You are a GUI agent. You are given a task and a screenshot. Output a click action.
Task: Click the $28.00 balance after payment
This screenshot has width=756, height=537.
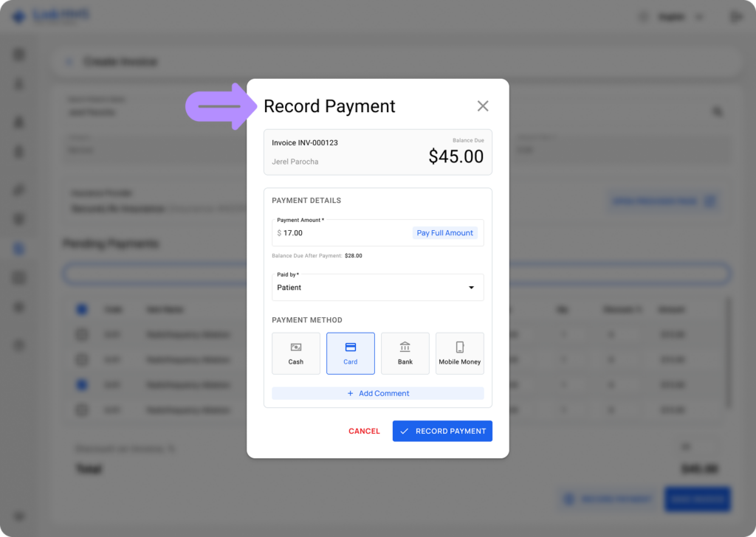click(x=354, y=256)
